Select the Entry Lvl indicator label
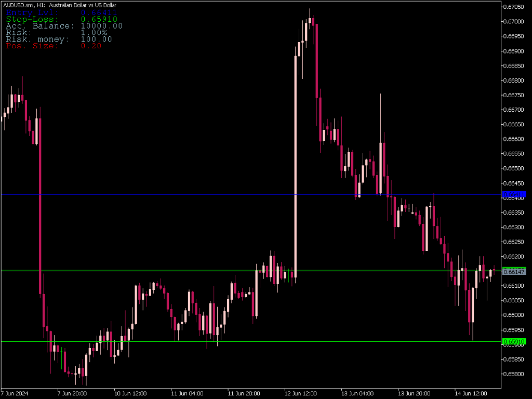 point(31,12)
